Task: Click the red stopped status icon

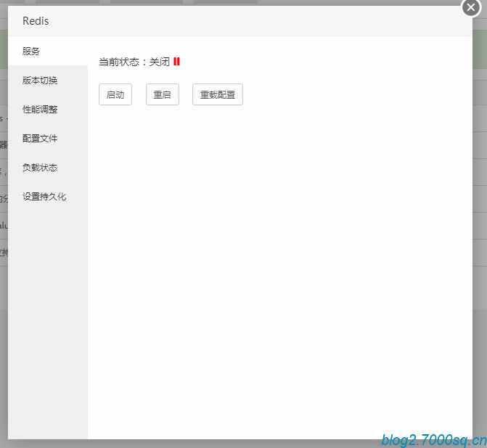Action: pyautogui.click(x=176, y=62)
